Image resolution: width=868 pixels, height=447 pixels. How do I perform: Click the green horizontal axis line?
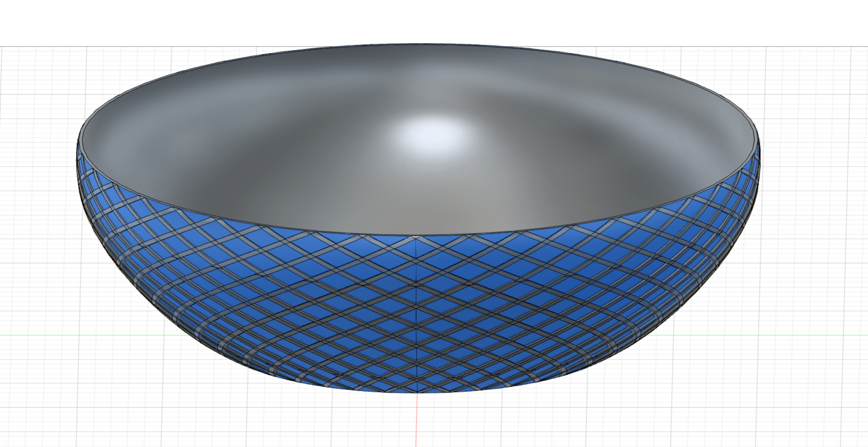(x=94, y=335)
